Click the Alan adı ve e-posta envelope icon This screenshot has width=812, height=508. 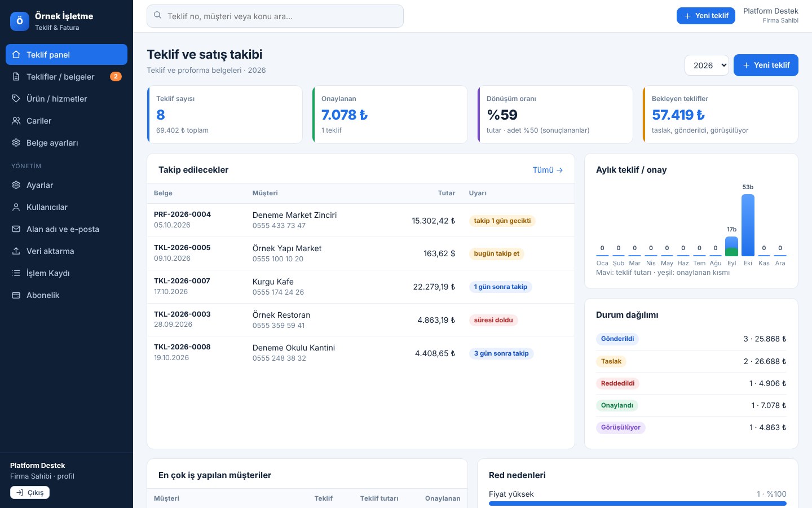click(x=16, y=229)
